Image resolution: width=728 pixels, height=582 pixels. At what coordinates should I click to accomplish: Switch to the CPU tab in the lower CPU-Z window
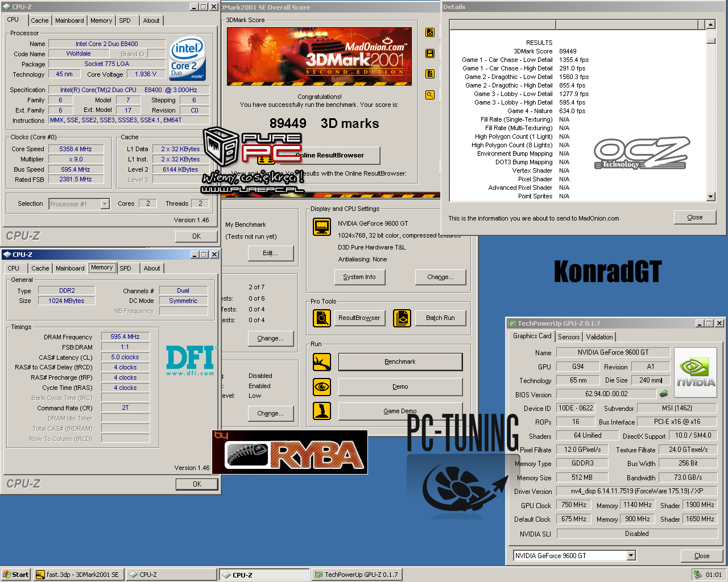coord(14,268)
